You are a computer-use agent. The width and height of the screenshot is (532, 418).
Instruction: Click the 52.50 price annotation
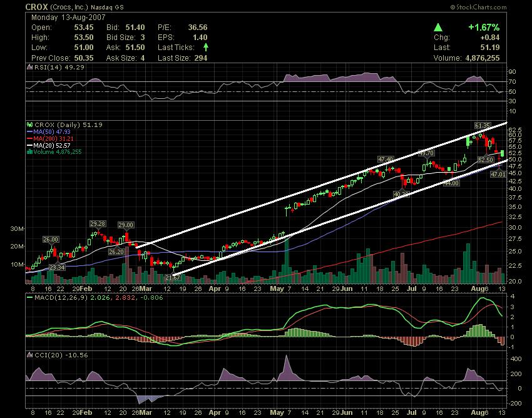[486, 160]
